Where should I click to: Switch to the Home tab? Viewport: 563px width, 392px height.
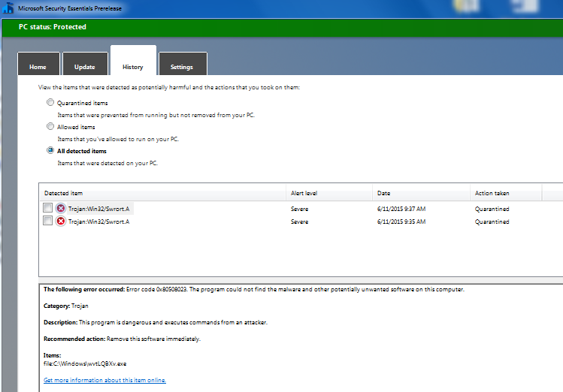click(38, 64)
